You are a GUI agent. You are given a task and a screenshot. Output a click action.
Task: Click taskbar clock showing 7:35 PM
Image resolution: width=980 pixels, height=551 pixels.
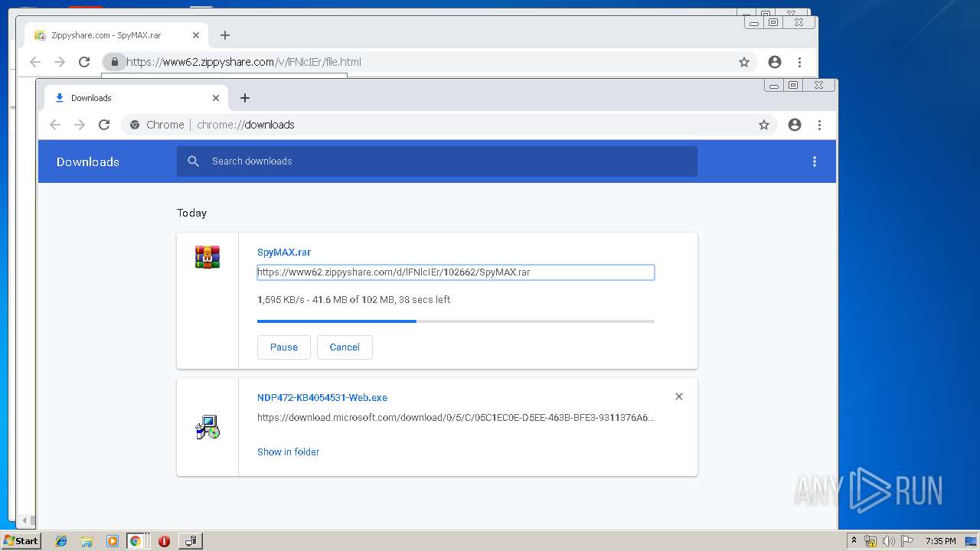[x=940, y=541]
